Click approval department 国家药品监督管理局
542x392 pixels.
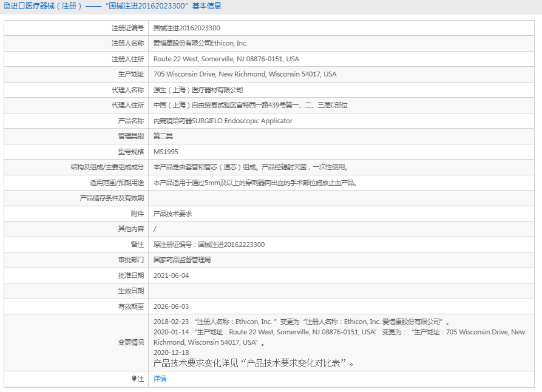182,260
